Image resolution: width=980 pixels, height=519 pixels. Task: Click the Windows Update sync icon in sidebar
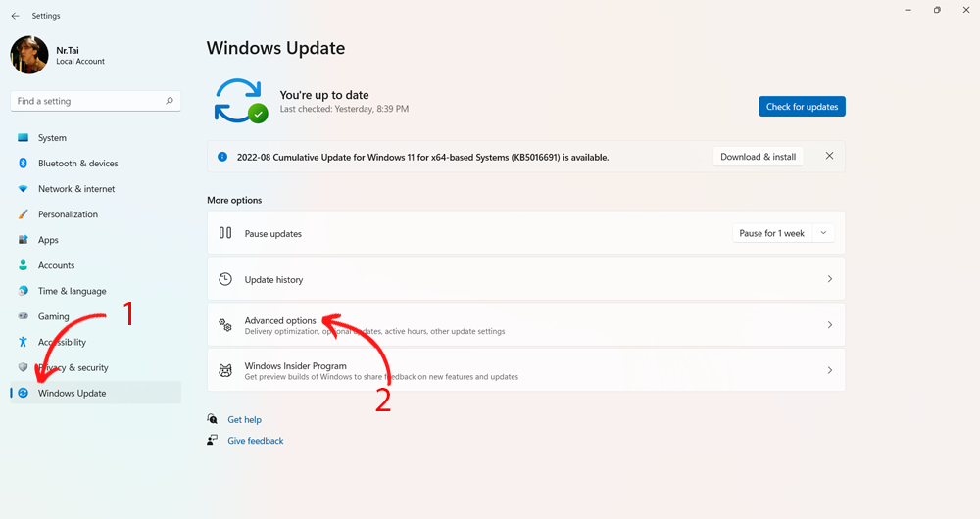pyautogui.click(x=24, y=393)
